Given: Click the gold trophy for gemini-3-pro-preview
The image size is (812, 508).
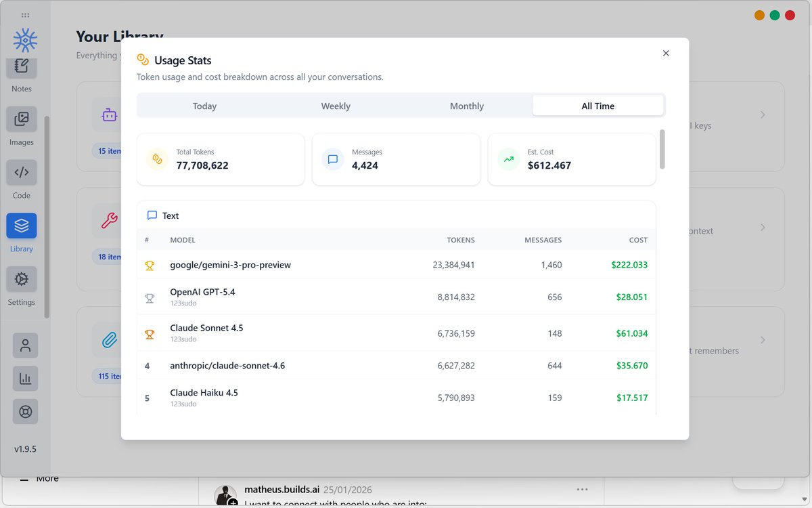Looking at the screenshot, I should (150, 266).
